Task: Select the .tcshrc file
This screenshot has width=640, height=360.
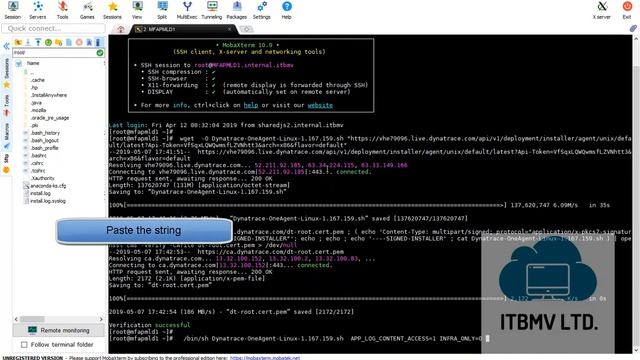Action: [x=38, y=171]
